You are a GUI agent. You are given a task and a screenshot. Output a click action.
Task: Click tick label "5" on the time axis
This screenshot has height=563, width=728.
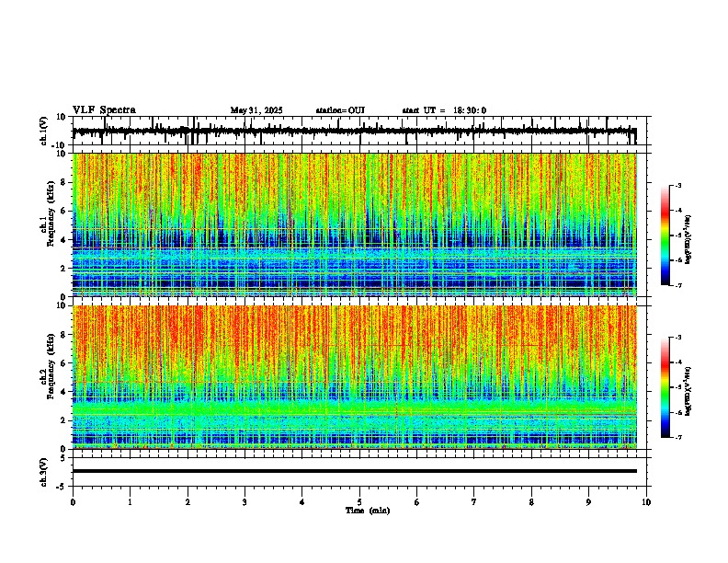click(359, 502)
